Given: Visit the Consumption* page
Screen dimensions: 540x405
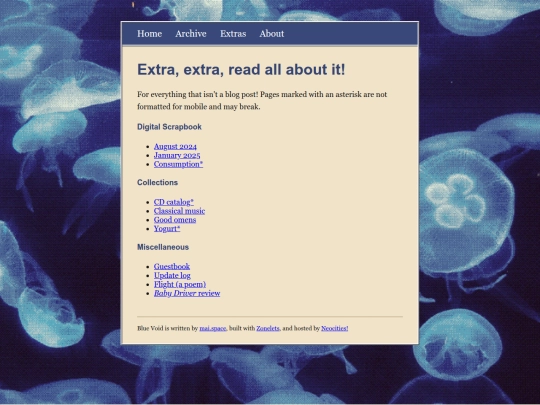Looking at the screenshot, I should (178, 165).
